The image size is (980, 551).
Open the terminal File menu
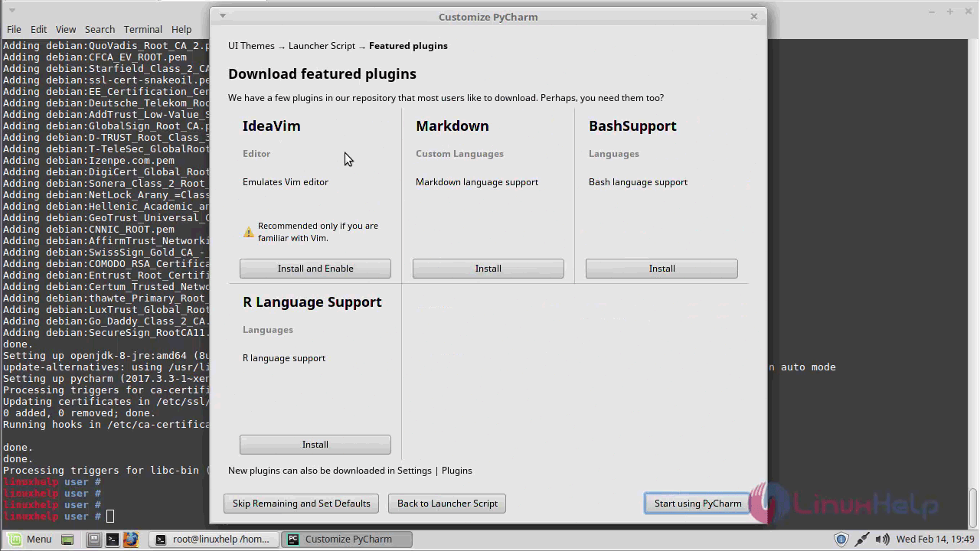[14, 29]
